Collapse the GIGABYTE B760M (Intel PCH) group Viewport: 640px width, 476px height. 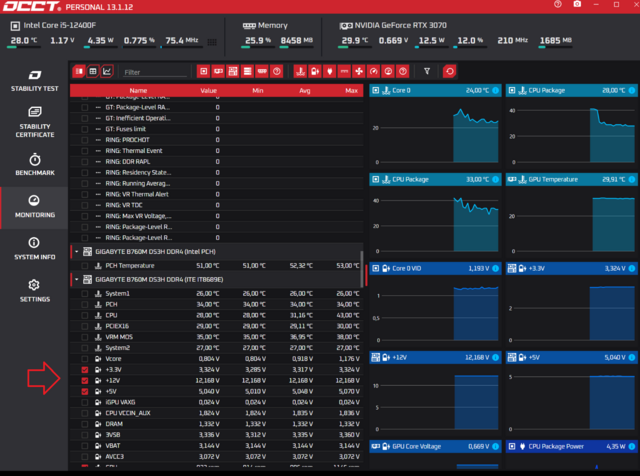click(75, 252)
